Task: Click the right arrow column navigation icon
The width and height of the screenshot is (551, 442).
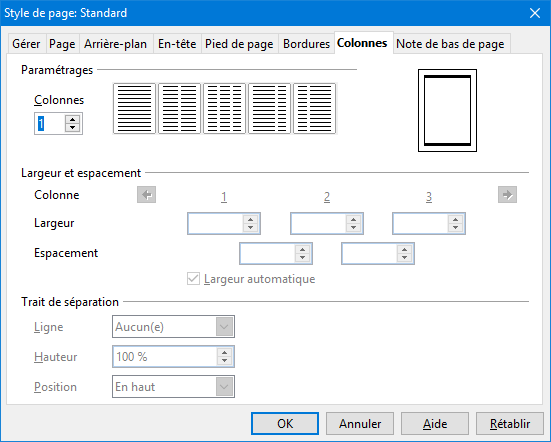Action: click(x=507, y=195)
